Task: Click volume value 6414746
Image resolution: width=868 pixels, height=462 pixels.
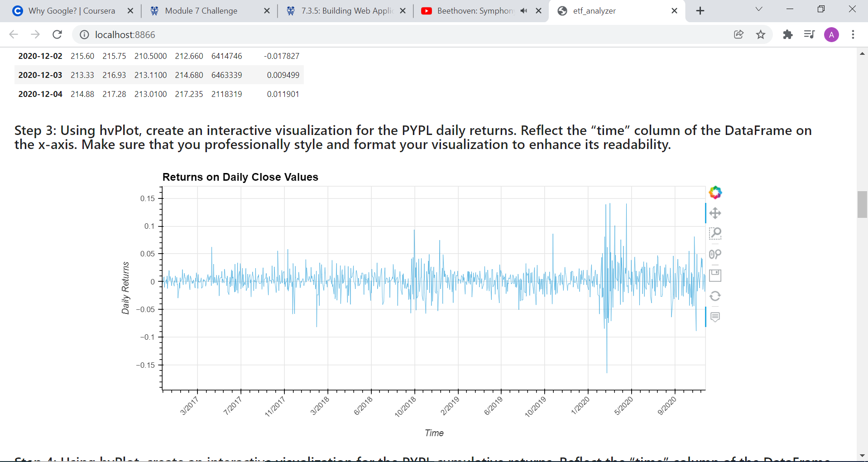Action: pyautogui.click(x=227, y=56)
